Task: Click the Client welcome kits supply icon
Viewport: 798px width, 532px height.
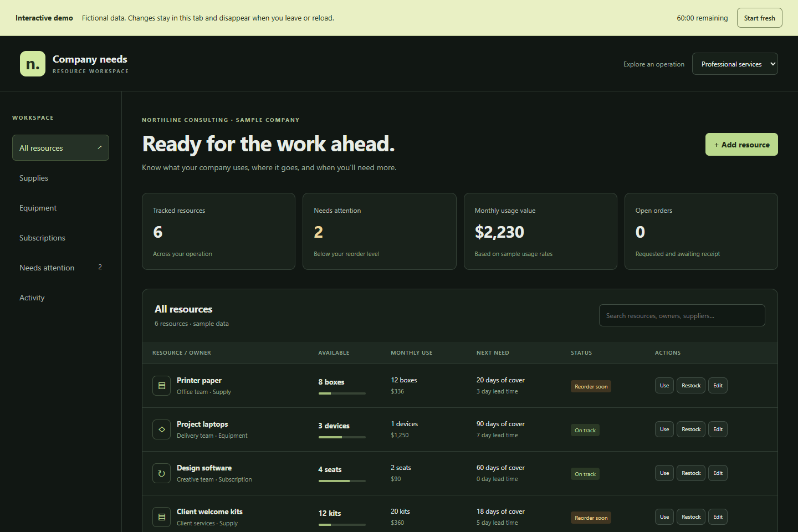Action: click(161, 517)
